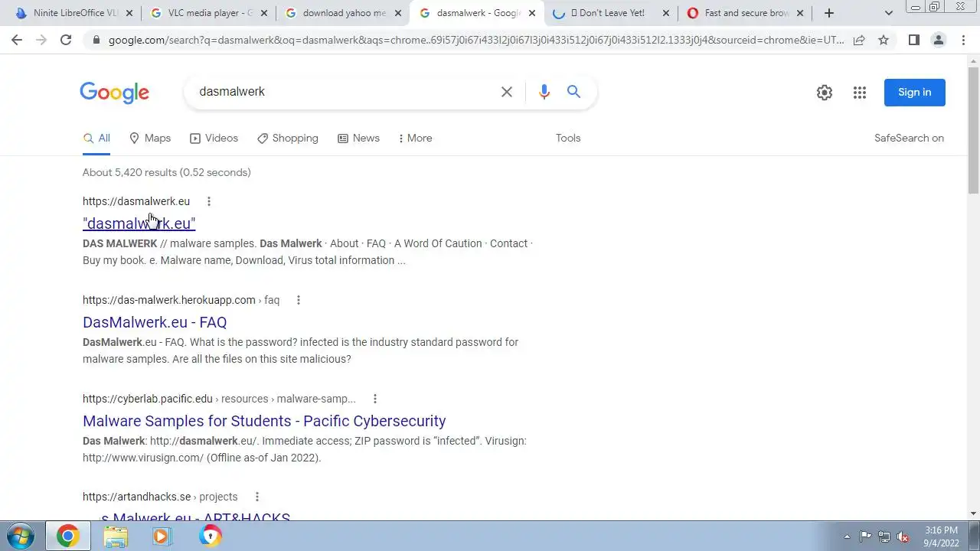Click the muted volume tray icon
The image size is (980, 551).
pyautogui.click(x=903, y=536)
